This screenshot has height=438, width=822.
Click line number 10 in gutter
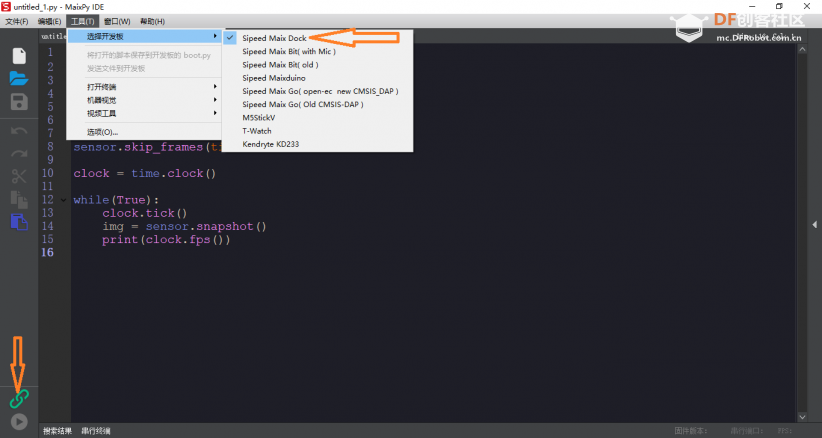pos(48,173)
